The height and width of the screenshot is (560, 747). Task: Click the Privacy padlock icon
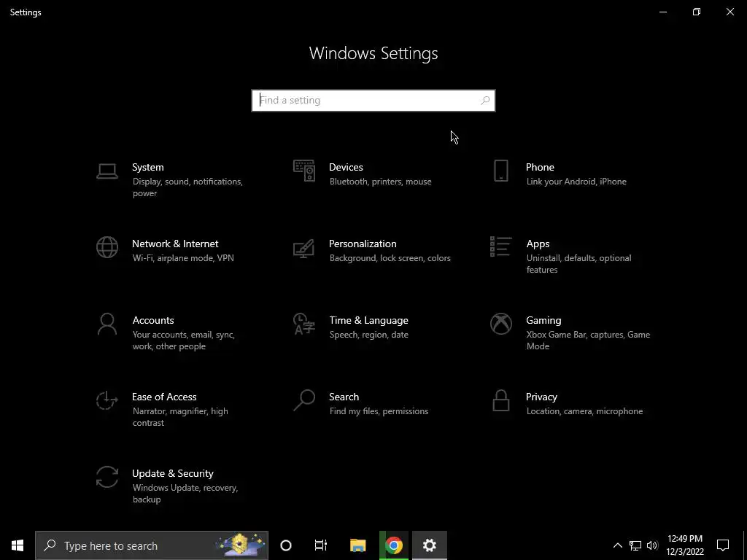(x=500, y=400)
